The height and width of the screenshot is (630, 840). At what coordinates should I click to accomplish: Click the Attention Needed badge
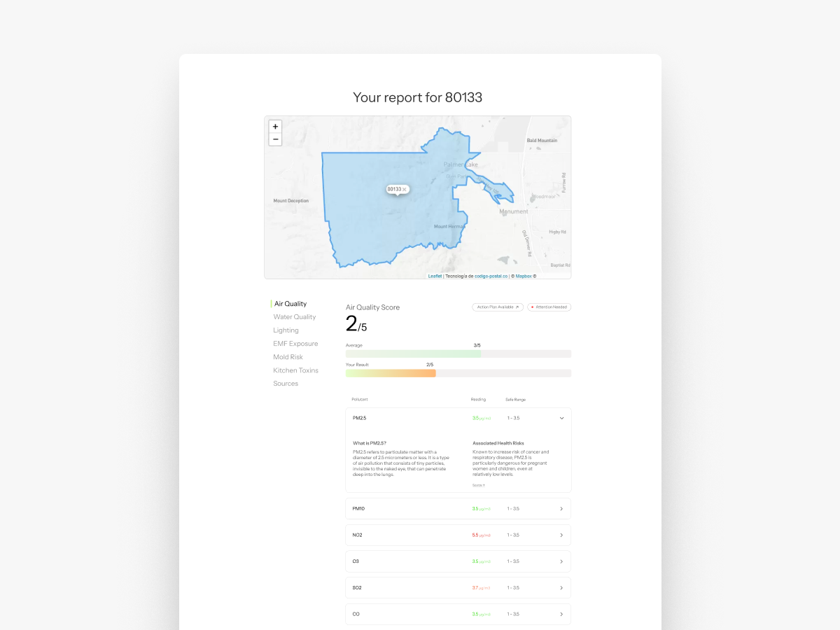pos(549,307)
